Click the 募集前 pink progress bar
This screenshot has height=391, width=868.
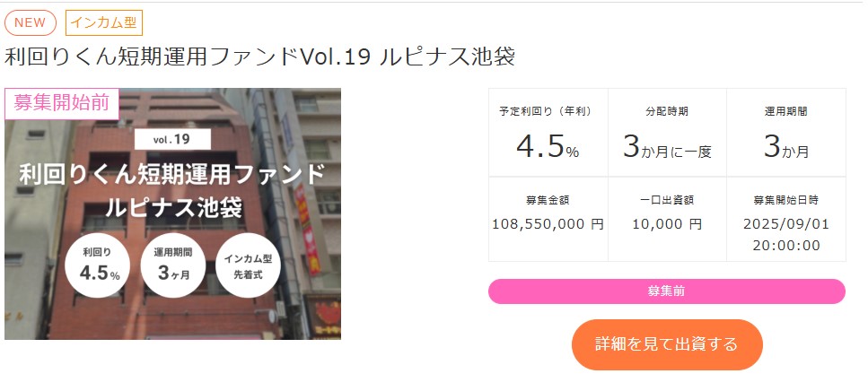(667, 291)
